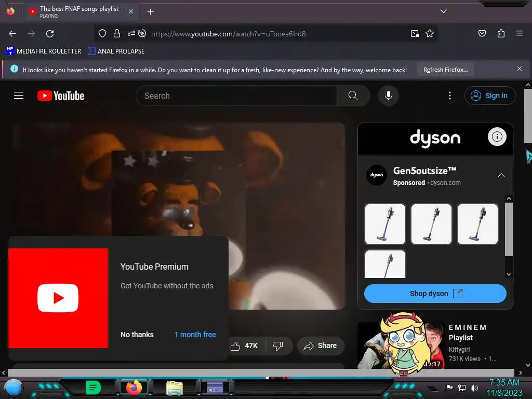Go back with the browser back arrow
Viewport: 532px width, 399px height.
(x=12, y=34)
